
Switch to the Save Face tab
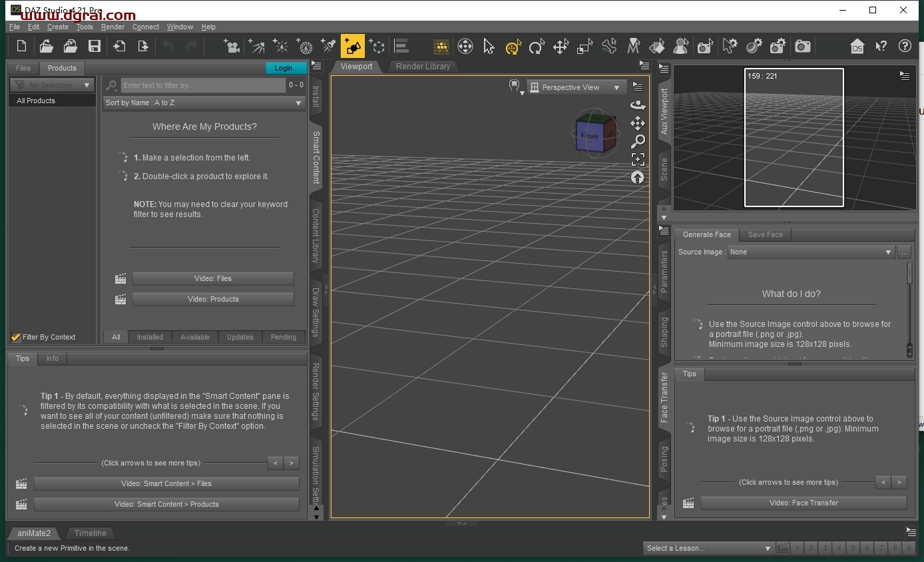pyautogui.click(x=765, y=234)
